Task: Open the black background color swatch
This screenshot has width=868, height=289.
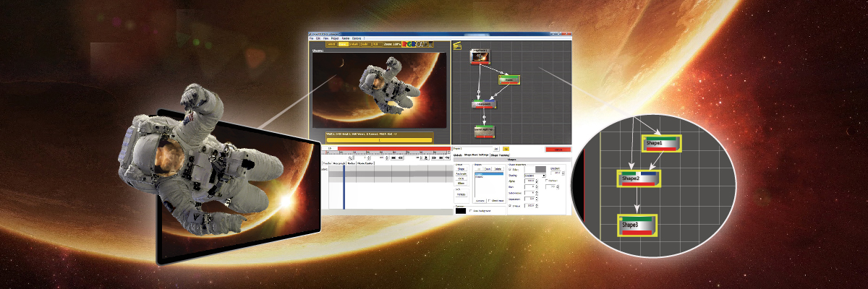Action: click(x=461, y=211)
